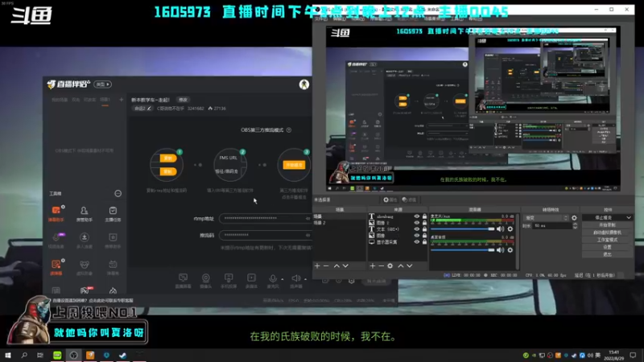
Task: Open Steam from the taskbar
Action: click(122, 355)
